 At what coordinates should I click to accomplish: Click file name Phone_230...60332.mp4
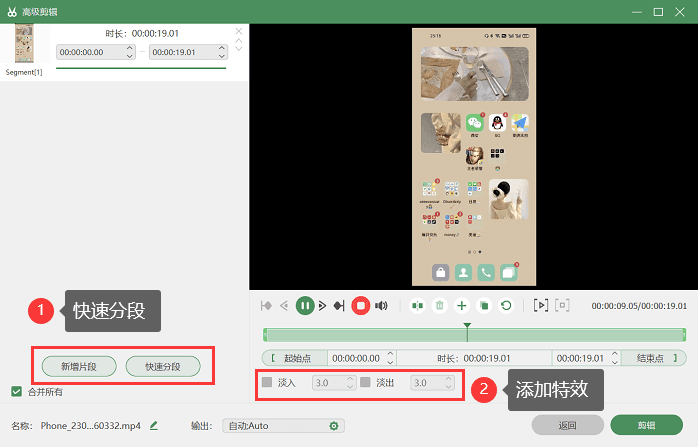90,426
